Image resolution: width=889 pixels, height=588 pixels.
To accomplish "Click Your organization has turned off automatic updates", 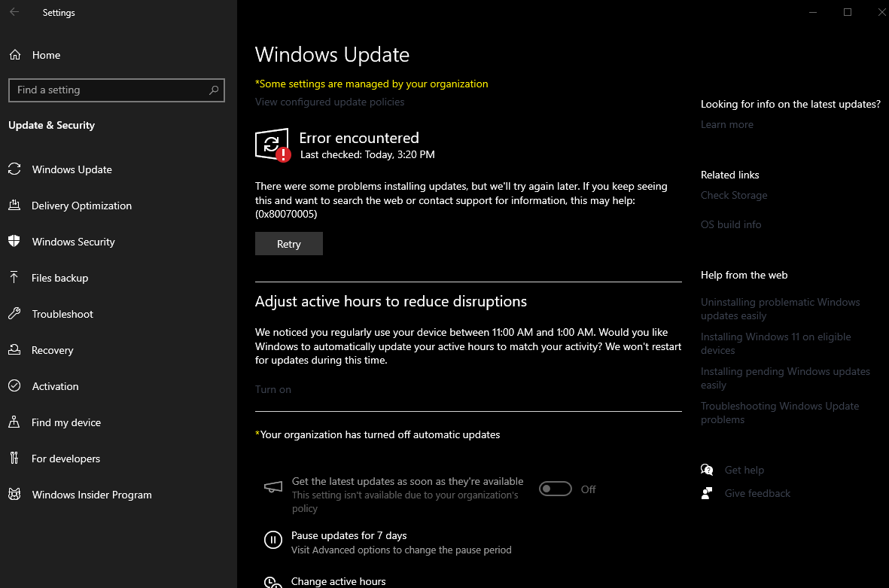I will pyautogui.click(x=378, y=435).
